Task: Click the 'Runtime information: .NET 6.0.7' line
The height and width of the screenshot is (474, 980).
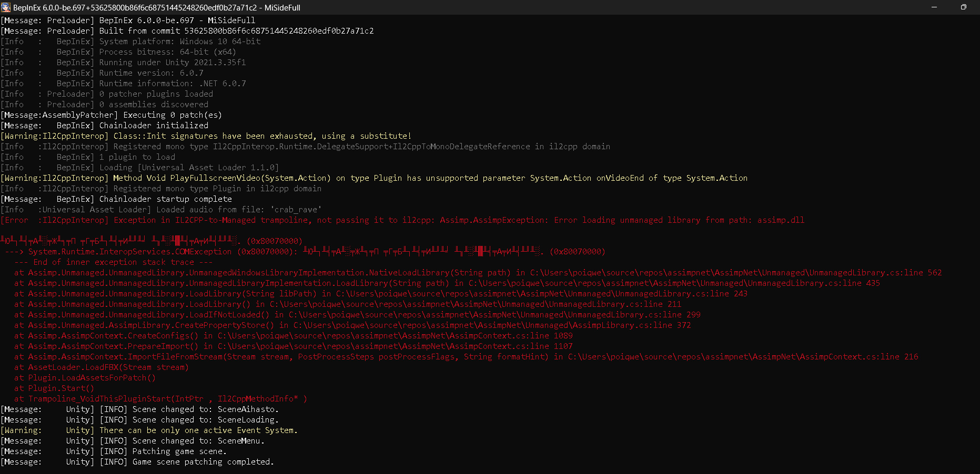Action: coord(172,84)
